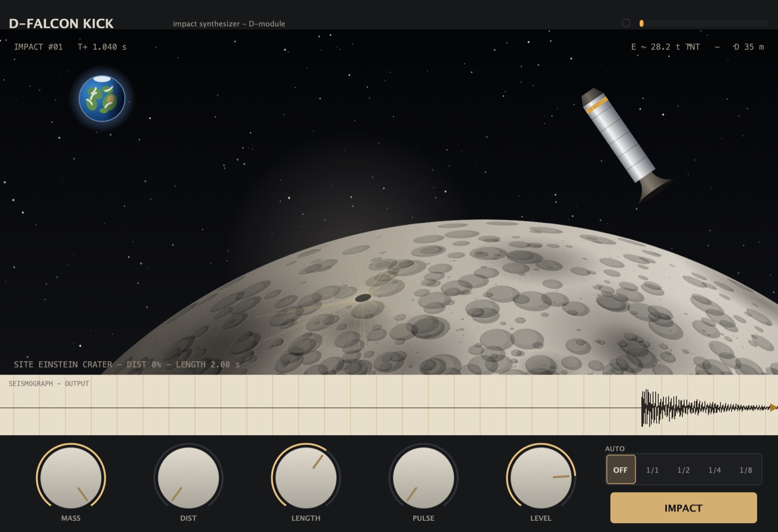Click the round indicator beside level meter
778x532 pixels.
(x=626, y=23)
